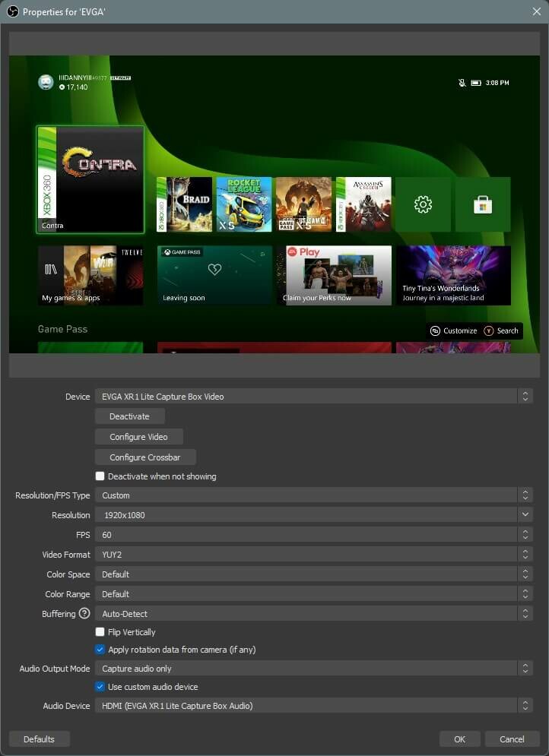Open the My games & apps tile

click(x=90, y=275)
